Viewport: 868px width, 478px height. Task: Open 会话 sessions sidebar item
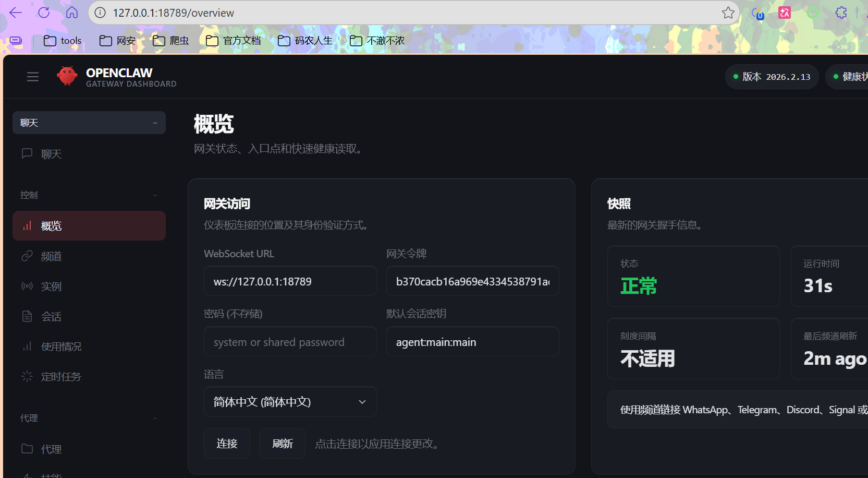click(x=89, y=317)
